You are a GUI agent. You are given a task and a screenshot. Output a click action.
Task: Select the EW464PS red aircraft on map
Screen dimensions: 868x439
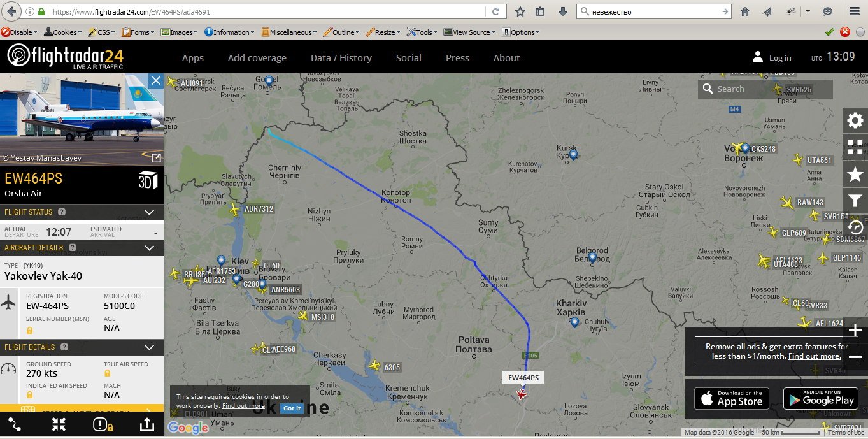click(x=522, y=395)
